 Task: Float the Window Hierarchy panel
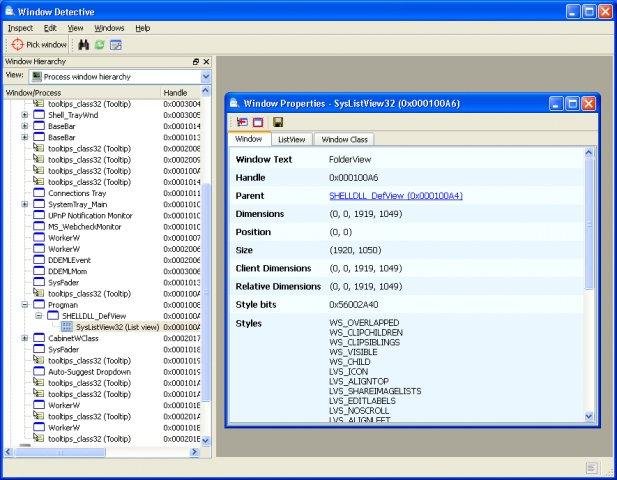tap(196, 61)
